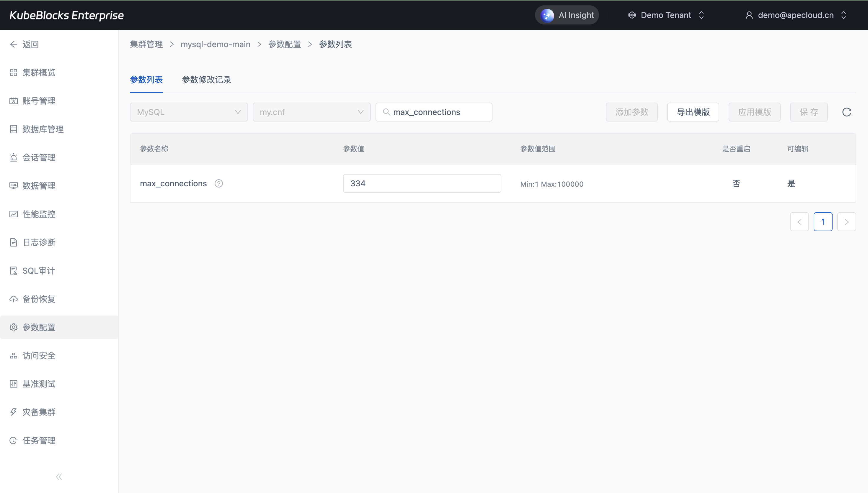
Task: Click the refresh icon beside Save button
Action: point(846,112)
